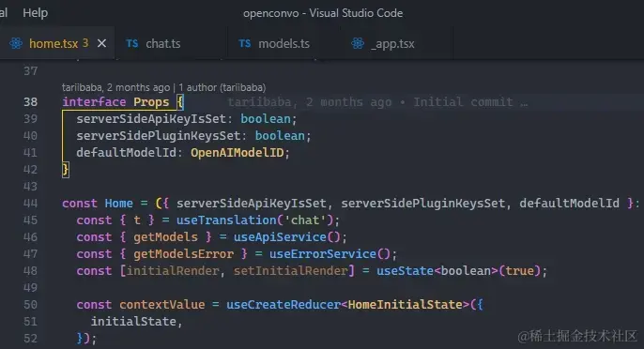
Task: Click useApiService on line 46
Action: (x=280, y=237)
